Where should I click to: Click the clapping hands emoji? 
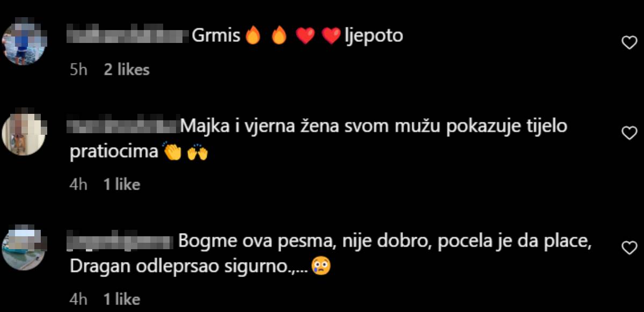point(173,153)
